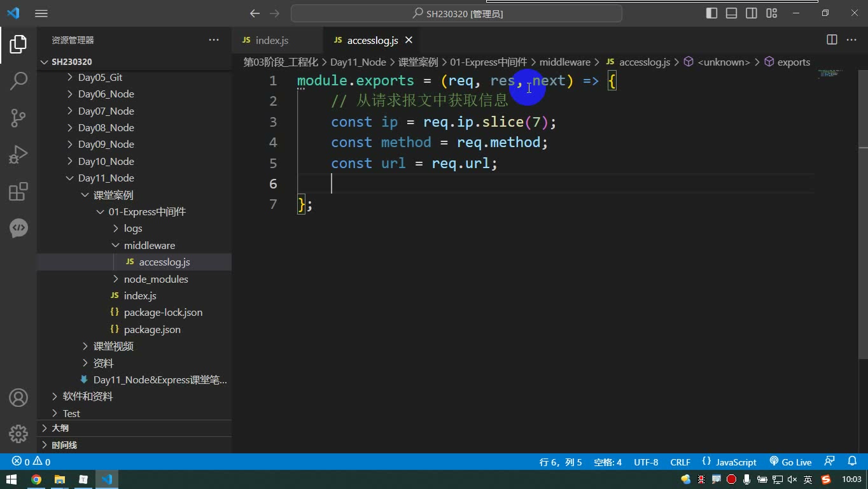Image resolution: width=868 pixels, height=489 pixels.
Task: Open the Search view in activity bar
Action: [x=18, y=81]
